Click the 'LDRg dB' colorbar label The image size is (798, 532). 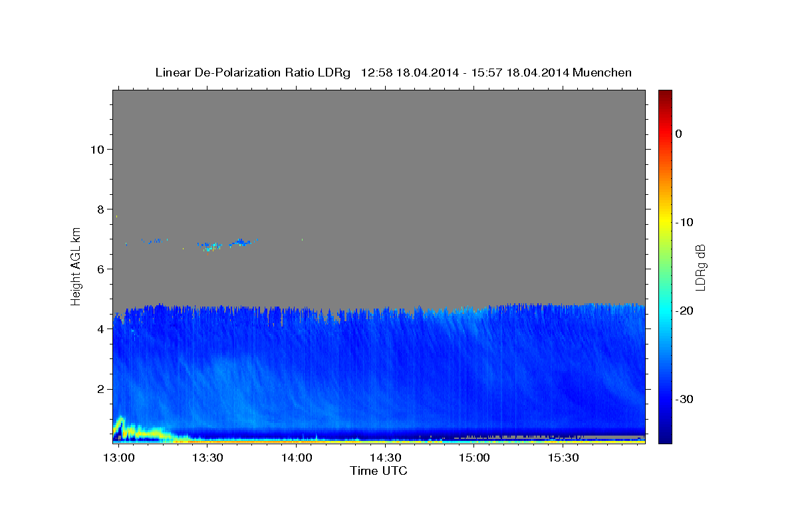click(700, 267)
